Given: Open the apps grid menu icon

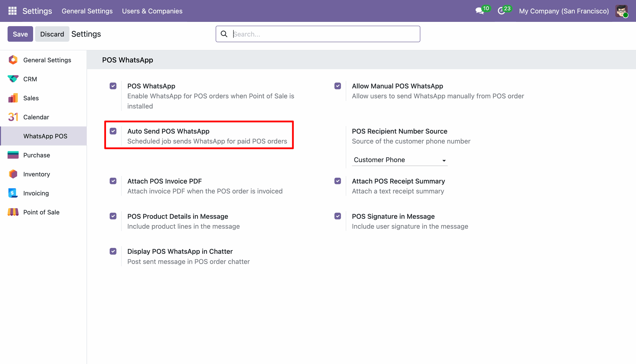Looking at the screenshot, I should (12, 11).
